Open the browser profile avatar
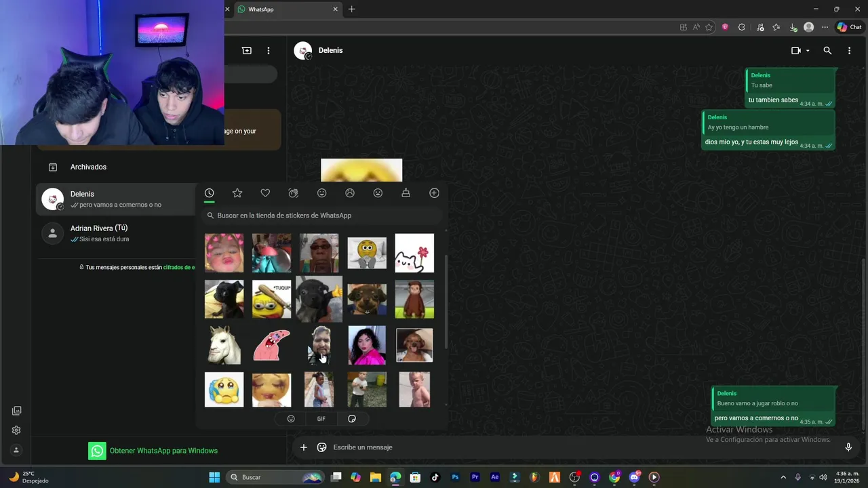Image resolution: width=868 pixels, height=488 pixels. (x=808, y=27)
